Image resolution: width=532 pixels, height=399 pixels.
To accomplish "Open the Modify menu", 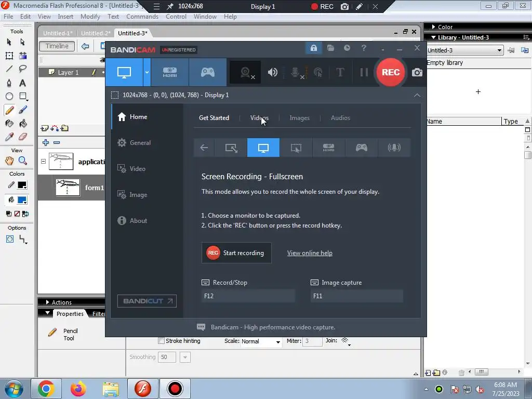I will [x=90, y=17].
